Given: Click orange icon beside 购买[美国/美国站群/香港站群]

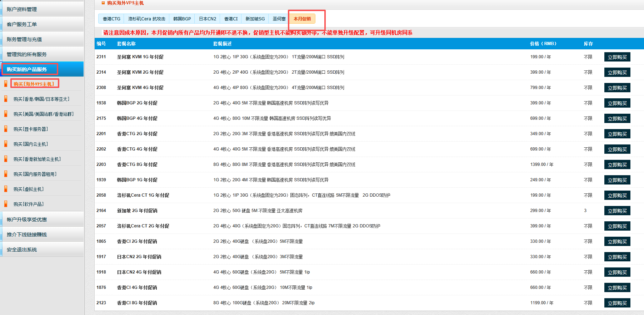Looking at the screenshot, I should (x=5, y=114).
